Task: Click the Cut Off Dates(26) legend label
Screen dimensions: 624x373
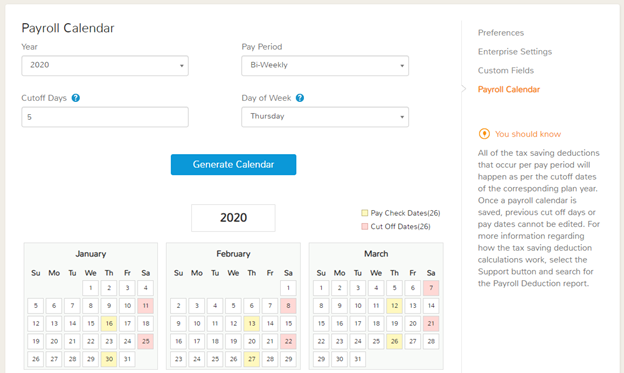Action: coord(400,227)
